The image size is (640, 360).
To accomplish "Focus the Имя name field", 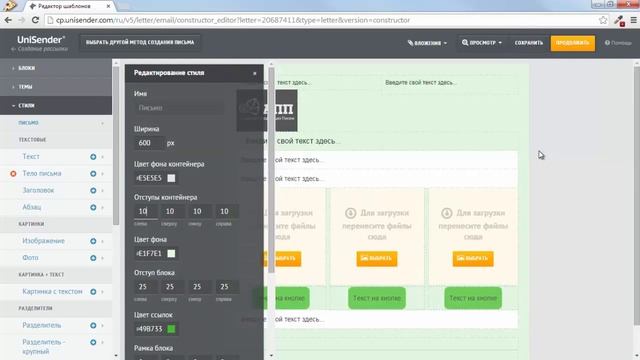I will click(179, 108).
